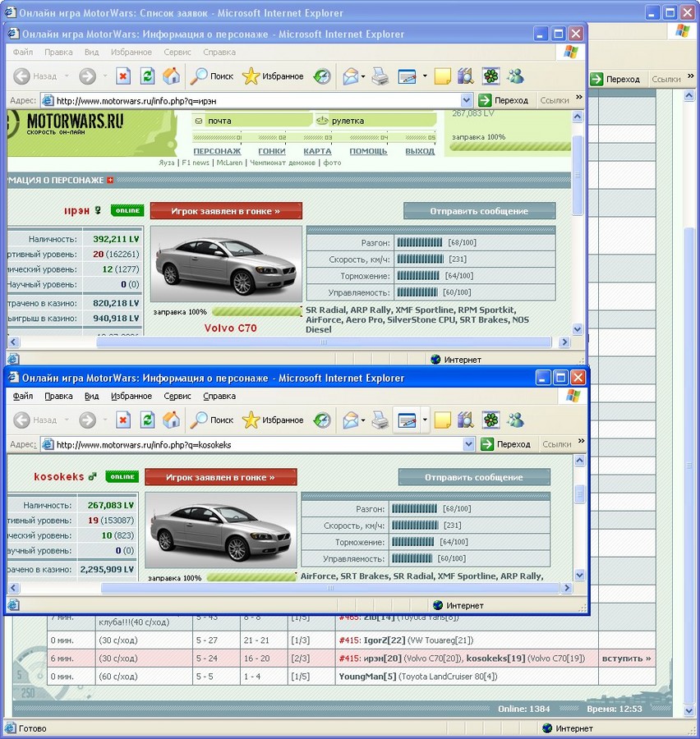
Task: Click Home icon in top character window
Action: pyautogui.click(x=171, y=76)
